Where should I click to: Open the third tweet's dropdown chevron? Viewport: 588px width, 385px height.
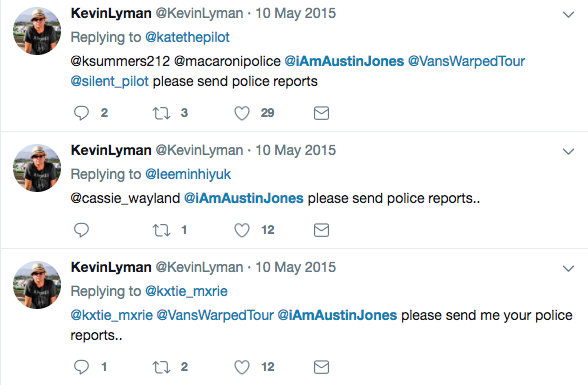click(x=568, y=268)
